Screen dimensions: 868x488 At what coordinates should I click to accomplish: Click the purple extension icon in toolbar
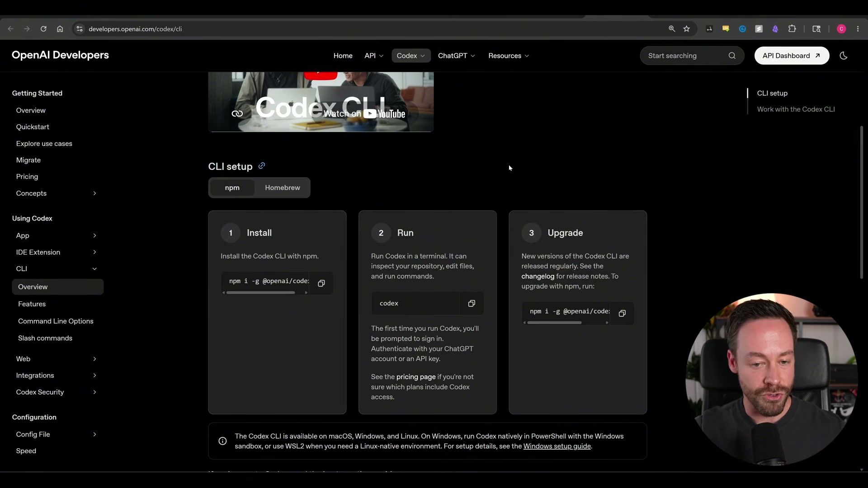[775, 29]
